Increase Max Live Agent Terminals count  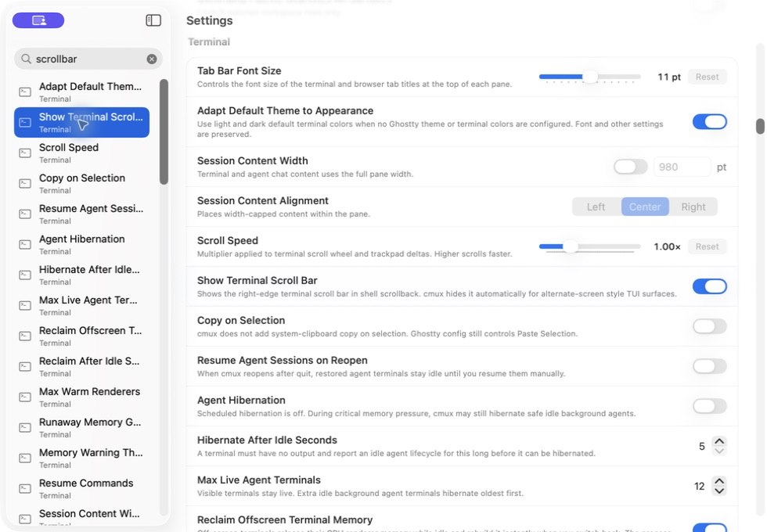pos(719,481)
